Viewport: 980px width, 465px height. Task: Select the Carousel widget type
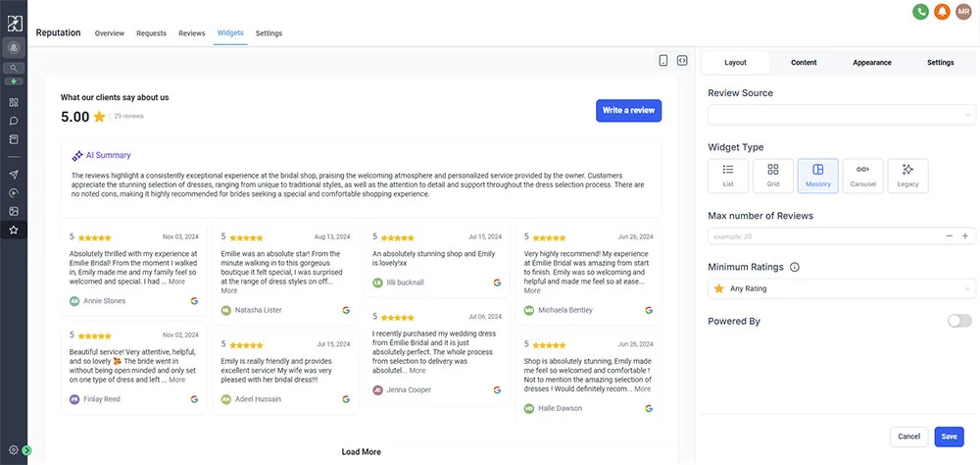863,176
